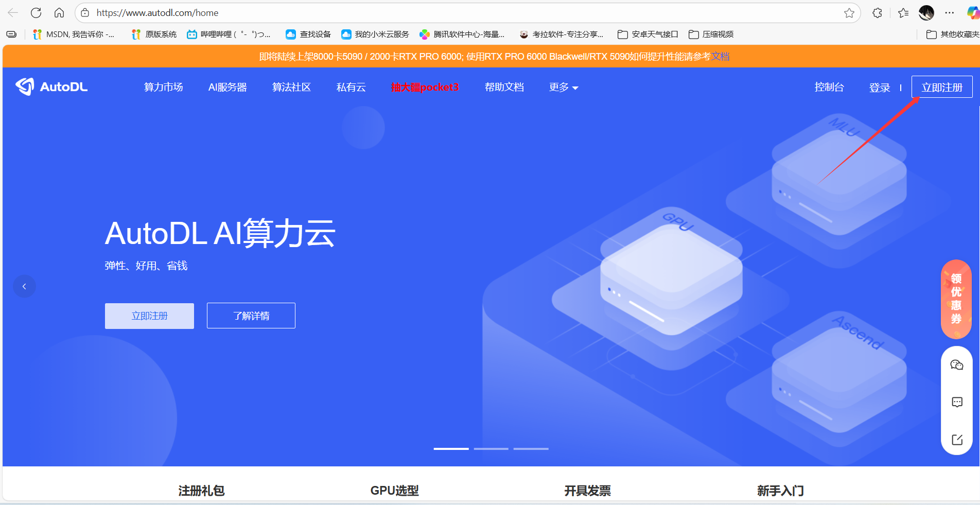Open the 算力市场 menu item

point(163,88)
